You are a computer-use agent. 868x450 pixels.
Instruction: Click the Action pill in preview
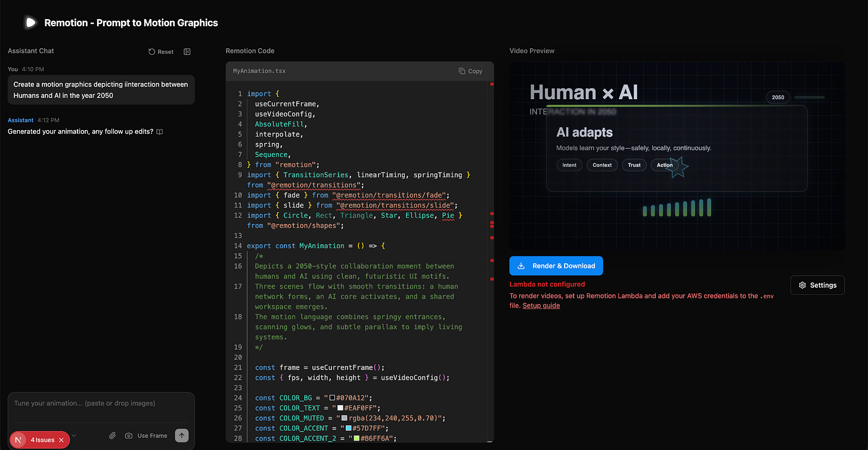(665, 165)
